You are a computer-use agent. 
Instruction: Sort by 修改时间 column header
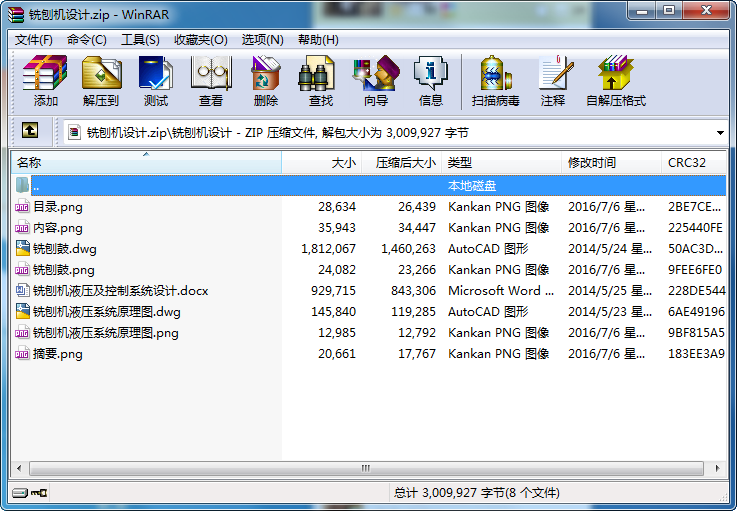610,162
